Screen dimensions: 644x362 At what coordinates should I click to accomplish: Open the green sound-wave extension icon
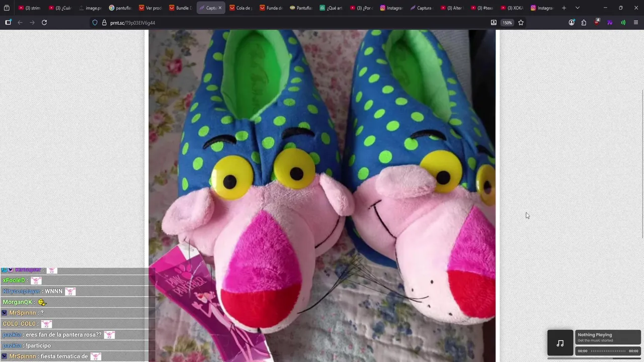(x=623, y=23)
